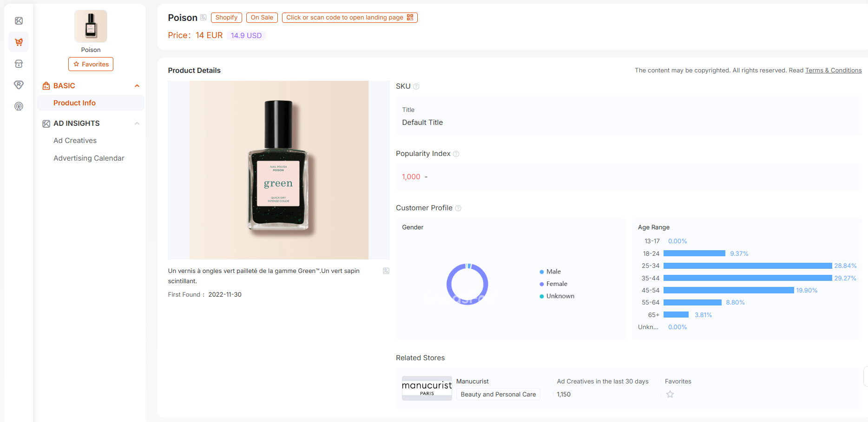Click the green nail polish product image

pos(279,170)
